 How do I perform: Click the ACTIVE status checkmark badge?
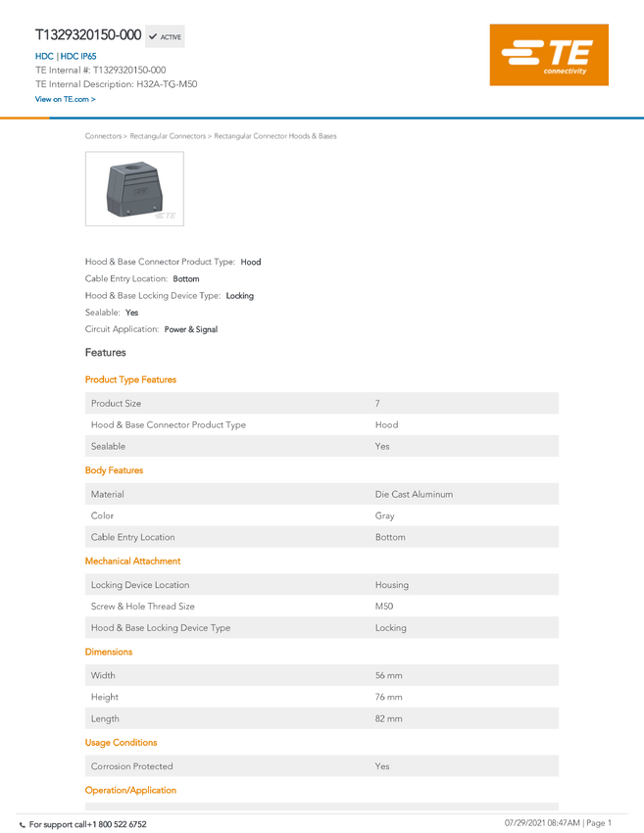click(x=165, y=36)
